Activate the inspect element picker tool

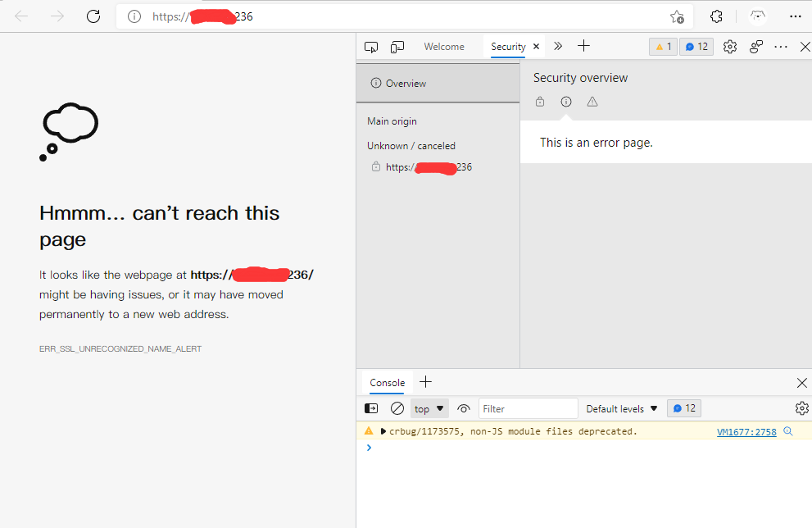coord(371,47)
